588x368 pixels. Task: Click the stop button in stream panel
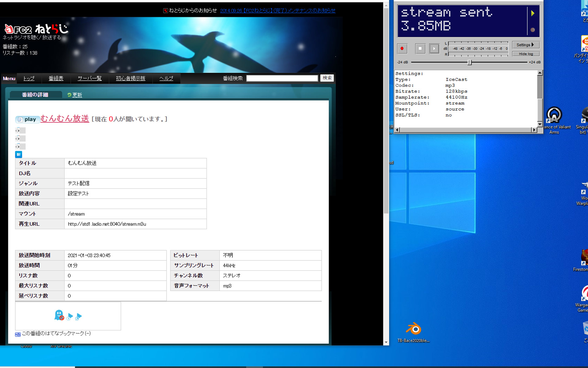[420, 49]
